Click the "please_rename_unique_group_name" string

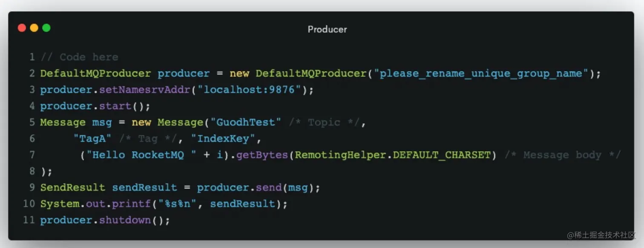coord(480,74)
